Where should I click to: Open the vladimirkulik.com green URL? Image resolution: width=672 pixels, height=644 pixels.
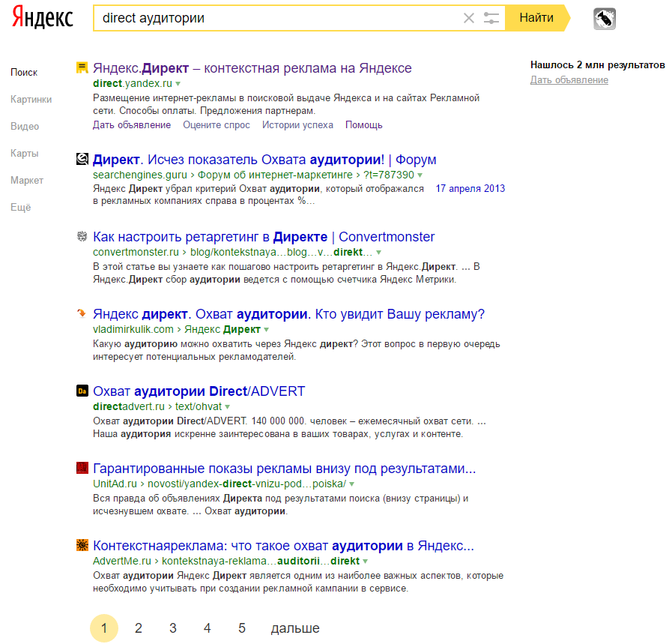click(x=133, y=329)
